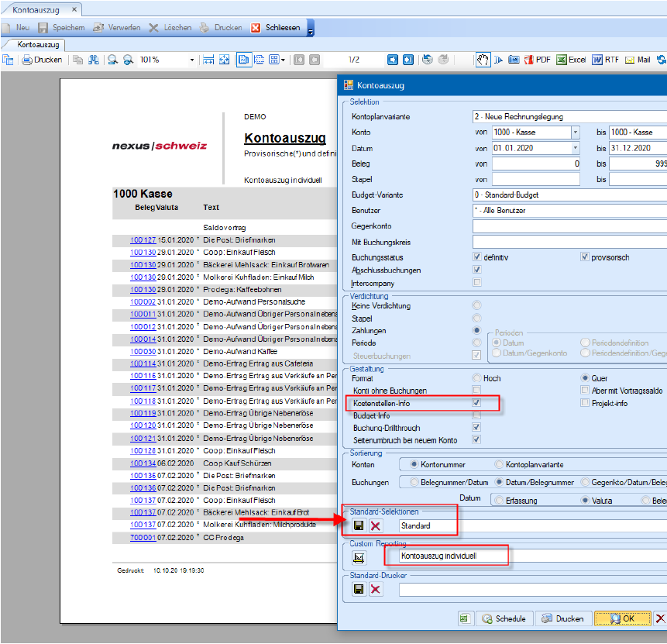The height and width of the screenshot is (644, 667).
Task: Open the zoom level 101% dropdown
Action: pos(192,60)
